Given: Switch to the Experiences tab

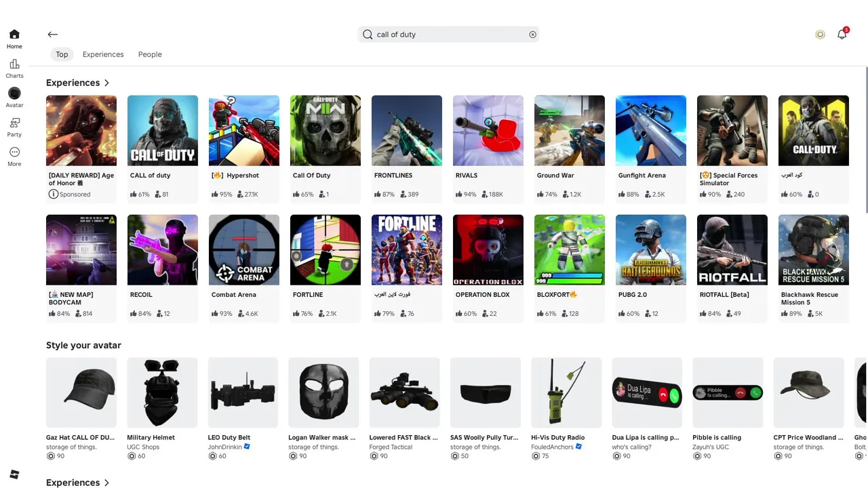Looking at the screenshot, I should (x=103, y=54).
